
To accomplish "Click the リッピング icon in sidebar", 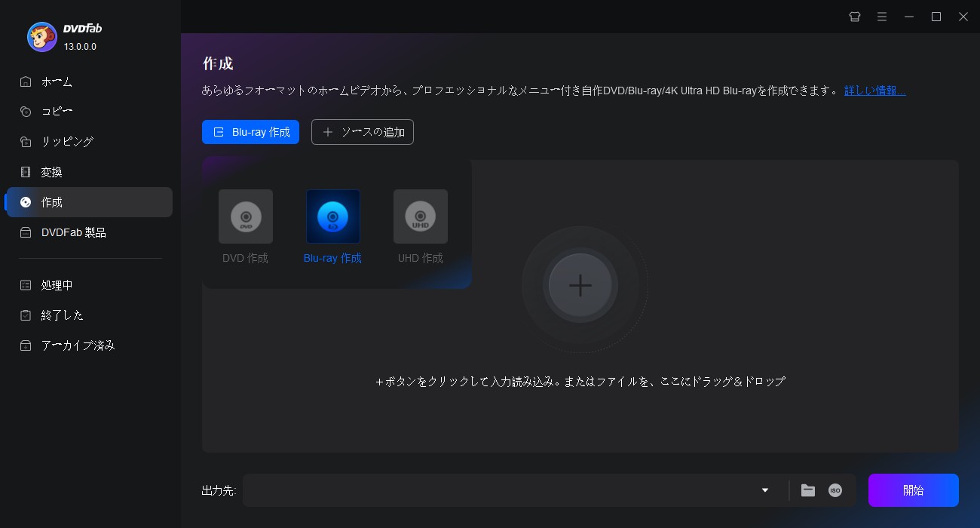I will (26, 142).
